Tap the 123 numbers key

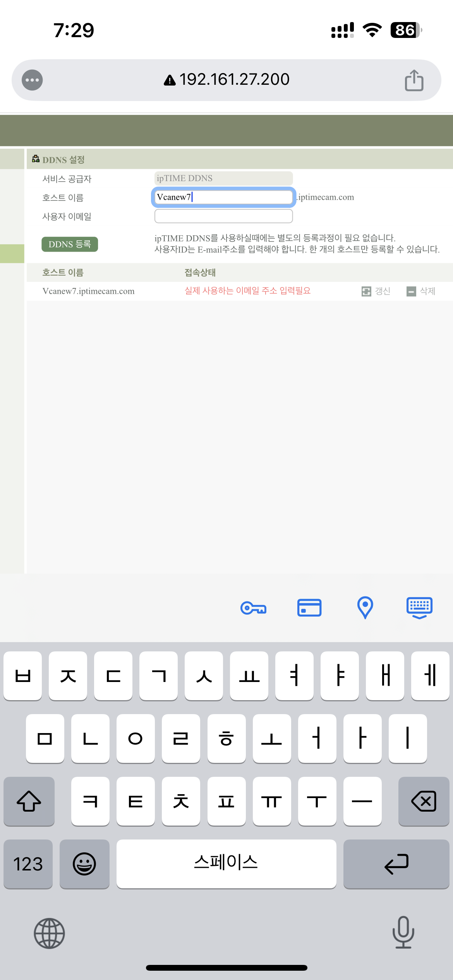tap(28, 864)
